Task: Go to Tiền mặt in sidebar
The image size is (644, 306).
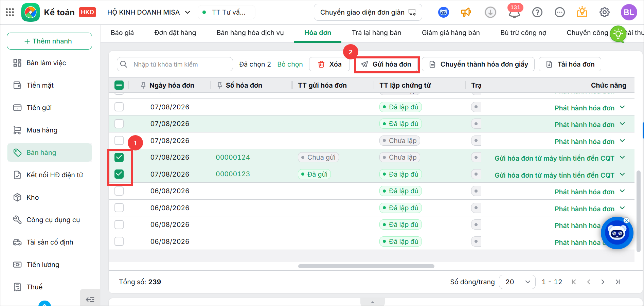Action: pyautogui.click(x=49, y=85)
